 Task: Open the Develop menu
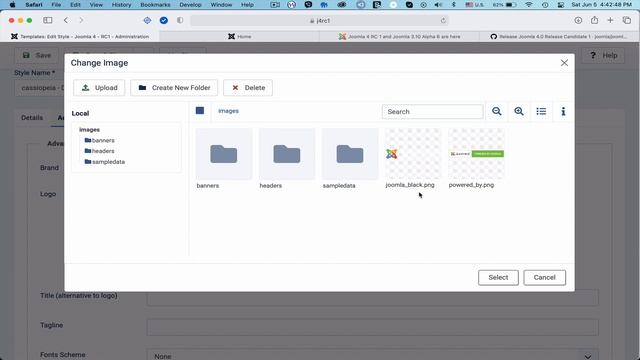coord(190,4)
